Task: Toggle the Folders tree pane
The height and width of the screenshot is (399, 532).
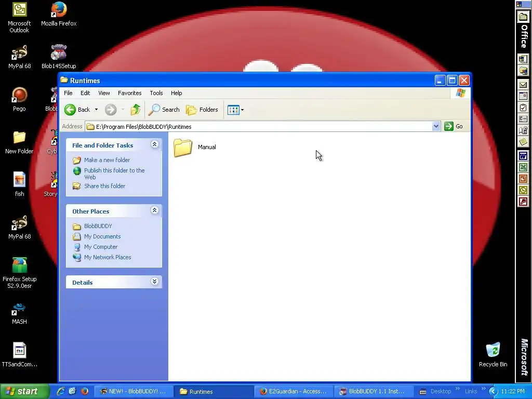Action: [202, 110]
